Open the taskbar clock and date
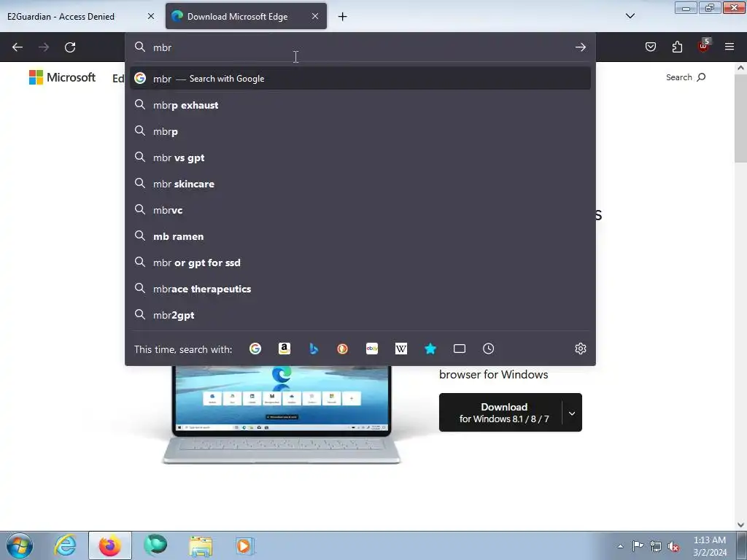The width and height of the screenshot is (747, 560). click(x=709, y=546)
